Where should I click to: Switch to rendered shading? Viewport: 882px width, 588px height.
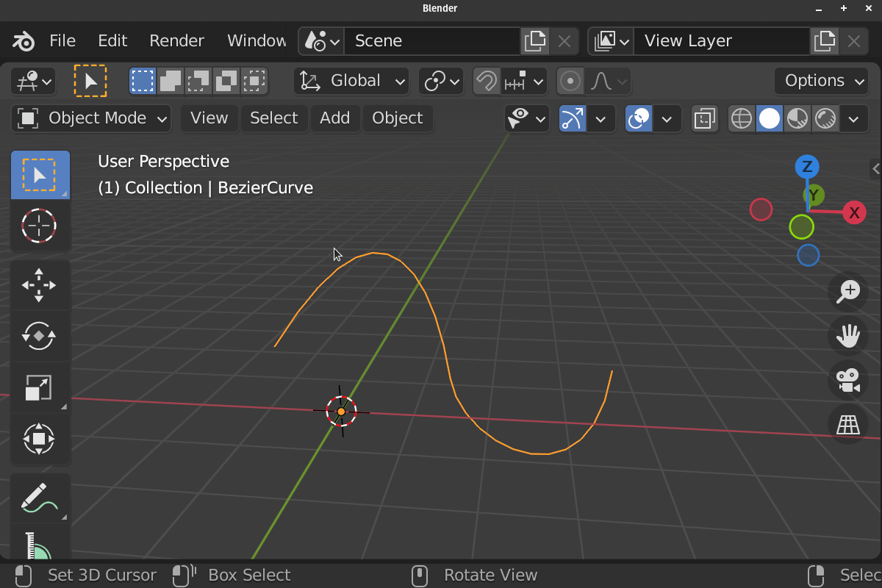[825, 118]
